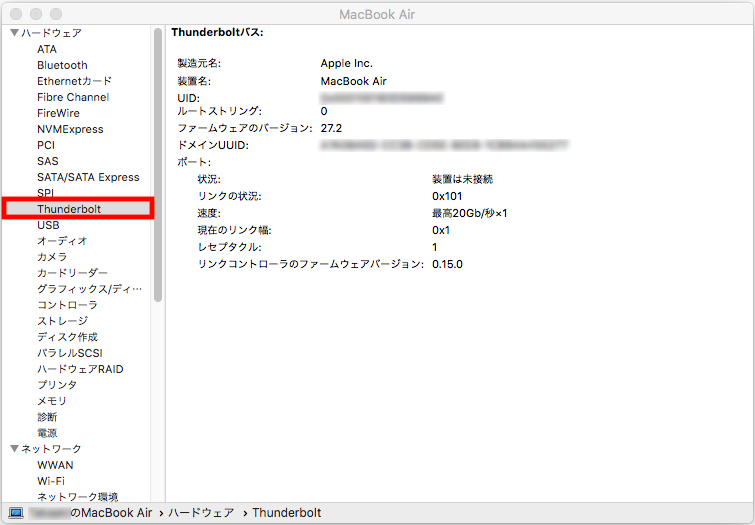Click the ルートストリング value 0
The width and height of the screenshot is (755, 525).
(324, 111)
